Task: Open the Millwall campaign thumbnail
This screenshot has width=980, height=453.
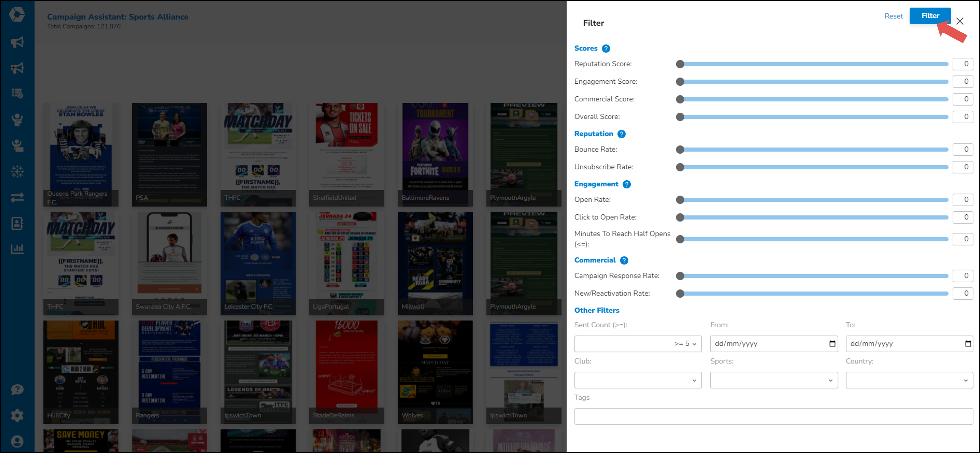Action: click(x=435, y=263)
